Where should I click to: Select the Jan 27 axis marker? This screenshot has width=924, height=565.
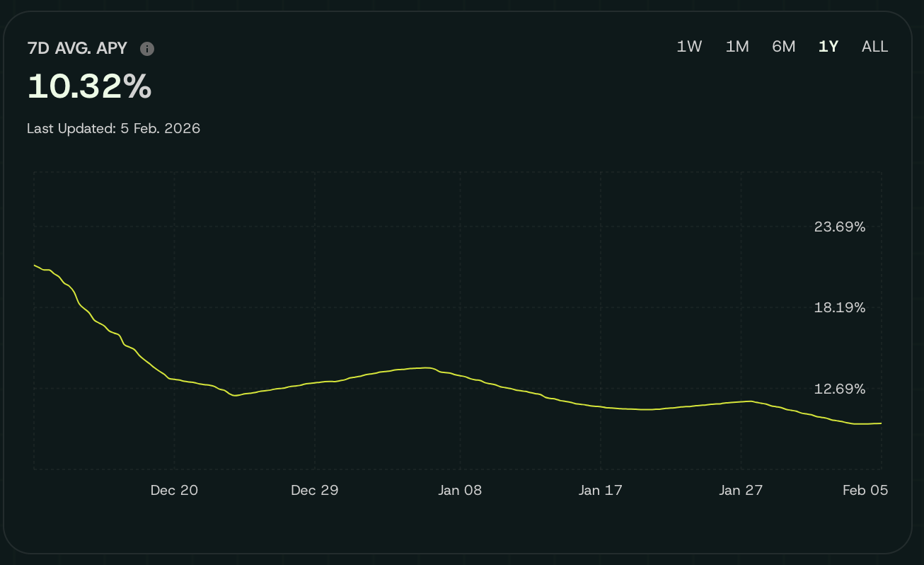pos(741,489)
